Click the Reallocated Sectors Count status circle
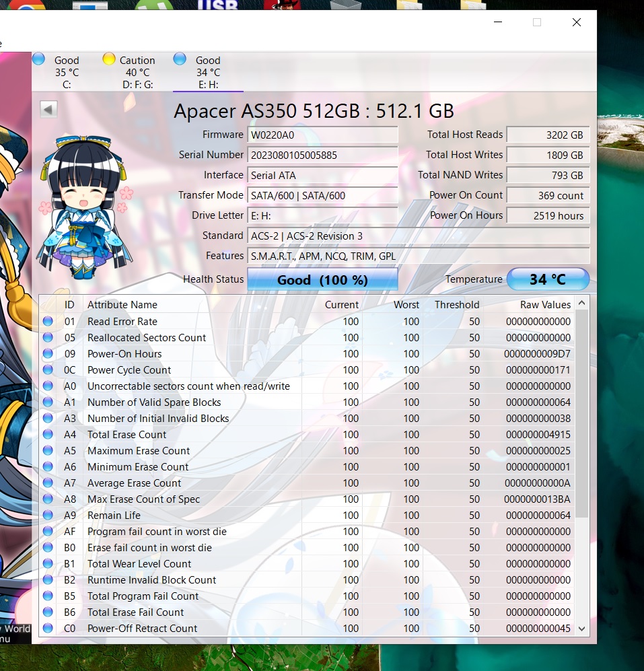This screenshot has width=644, height=671. 48,337
